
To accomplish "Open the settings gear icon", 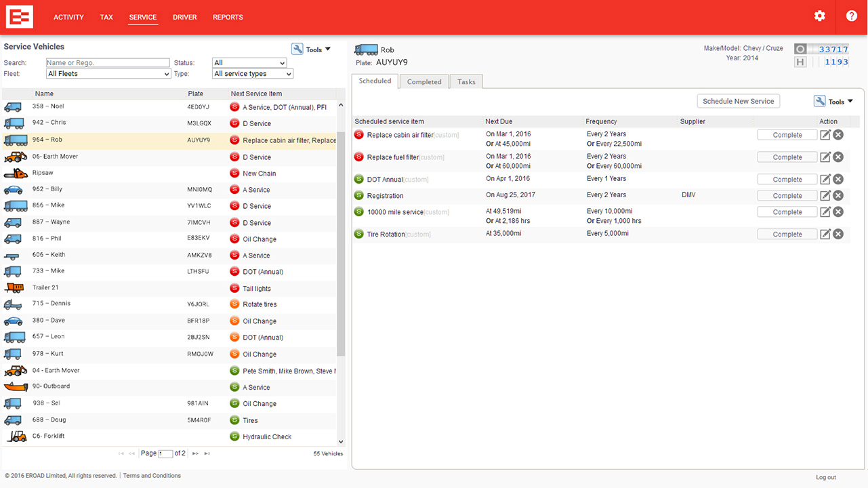I will click(820, 16).
